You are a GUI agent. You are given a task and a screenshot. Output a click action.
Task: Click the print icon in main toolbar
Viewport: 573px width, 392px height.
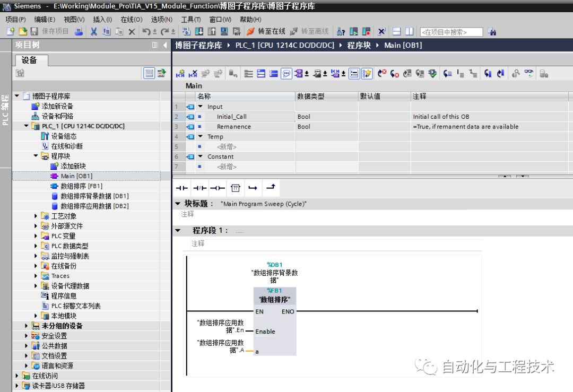[79, 31]
